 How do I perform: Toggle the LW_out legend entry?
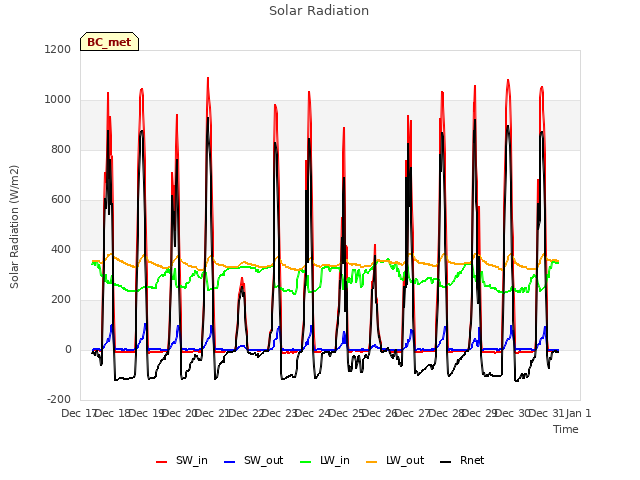(x=395, y=461)
